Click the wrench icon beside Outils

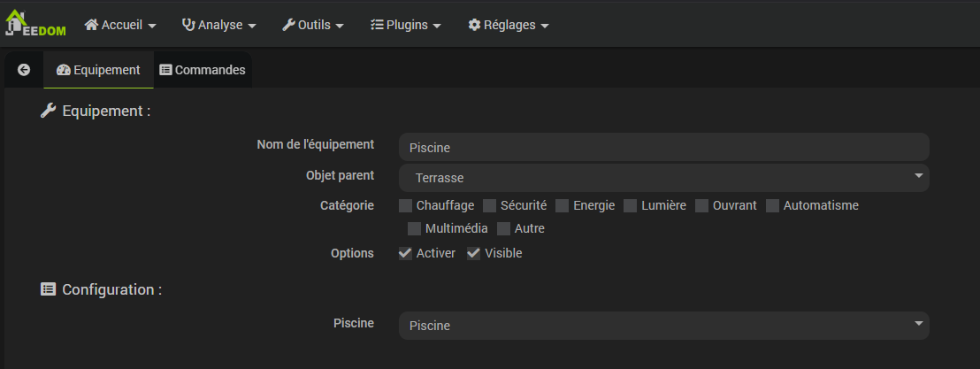click(288, 25)
